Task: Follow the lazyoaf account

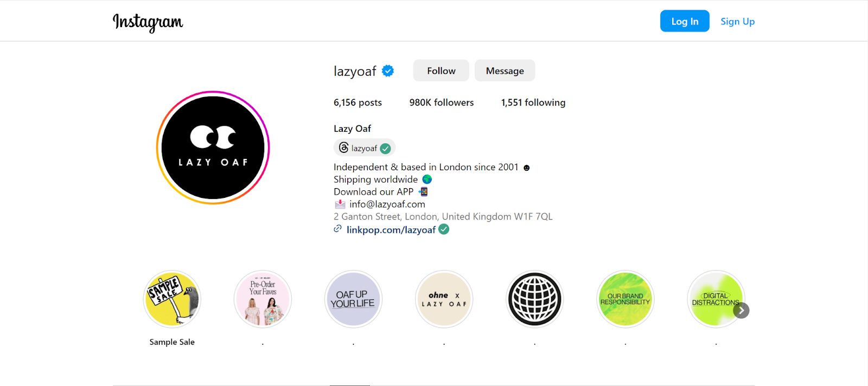Action: 441,70
